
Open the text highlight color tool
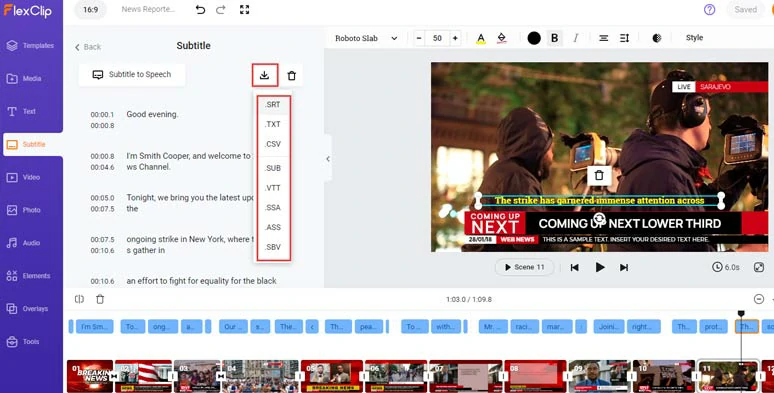502,38
